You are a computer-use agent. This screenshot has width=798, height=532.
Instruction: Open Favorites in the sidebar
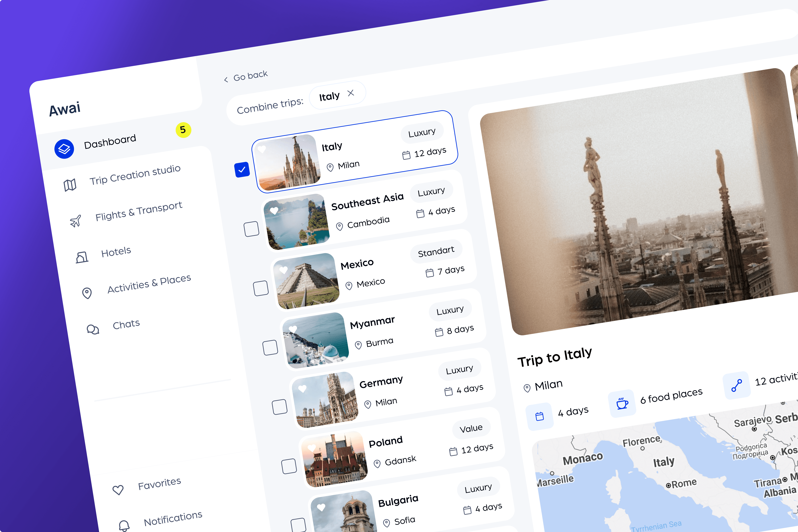tap(159, 484)
